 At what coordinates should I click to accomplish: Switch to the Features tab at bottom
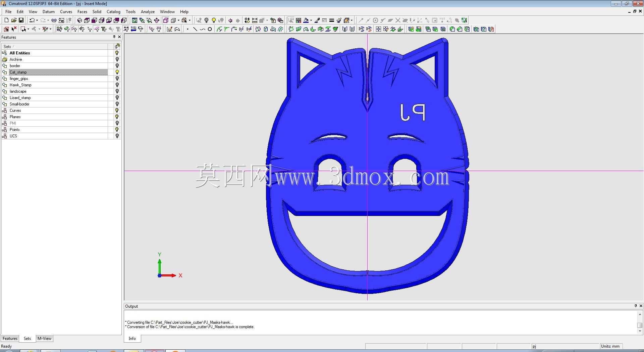[10, 339]
